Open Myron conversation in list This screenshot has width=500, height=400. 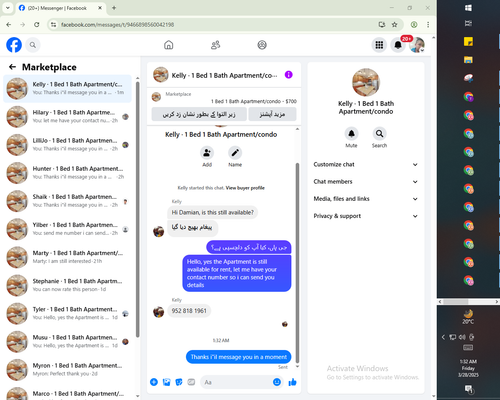click(67, 369)
